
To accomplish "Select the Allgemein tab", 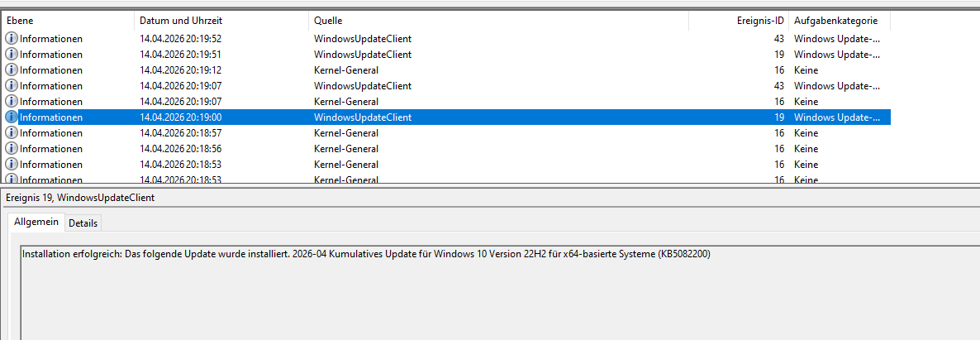I will [x=36, y=223].
